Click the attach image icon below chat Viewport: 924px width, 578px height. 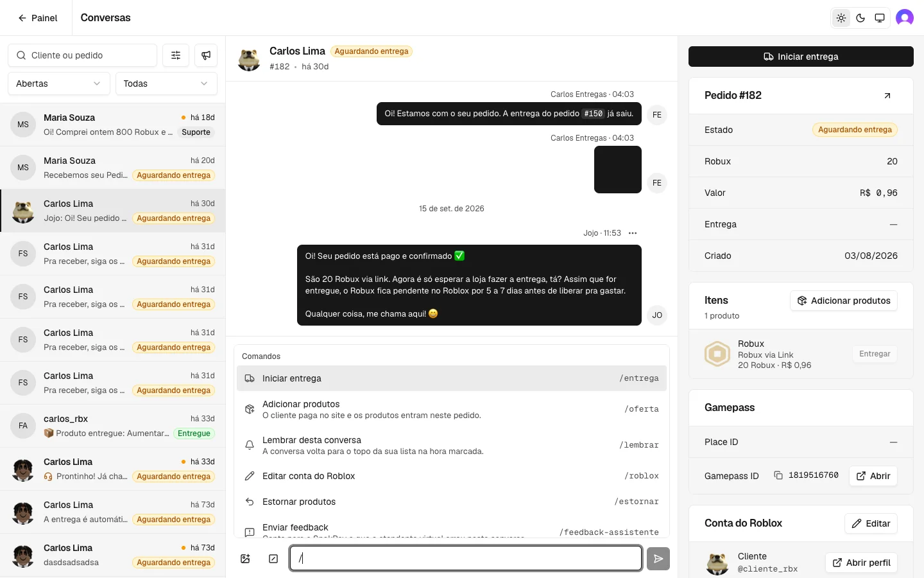(245, 559)
